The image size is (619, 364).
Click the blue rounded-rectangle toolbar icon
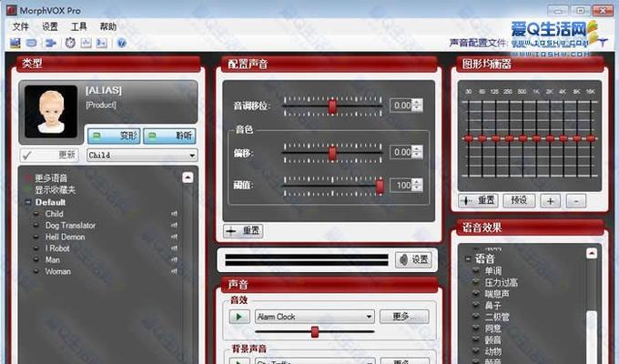tap(31, 43)
